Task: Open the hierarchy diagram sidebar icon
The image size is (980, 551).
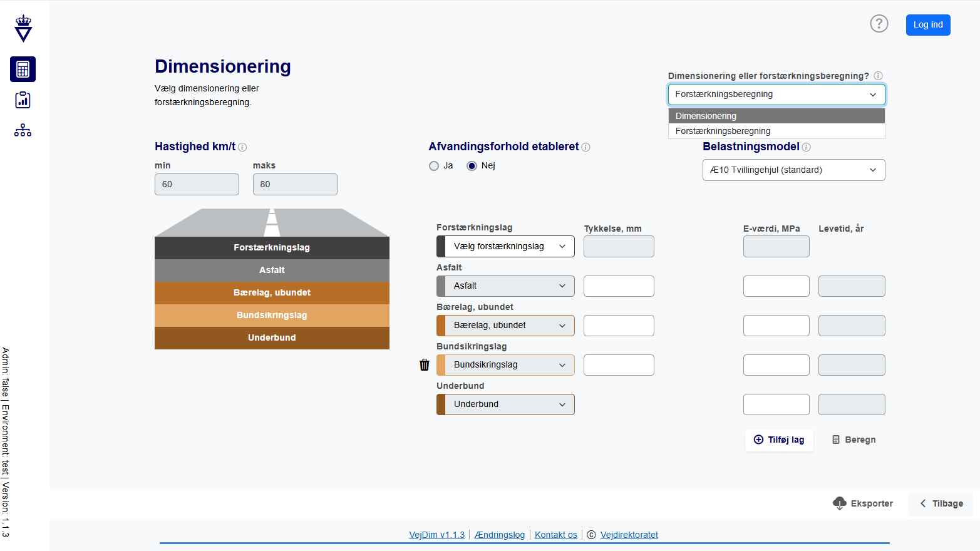Action: (23, 130)
